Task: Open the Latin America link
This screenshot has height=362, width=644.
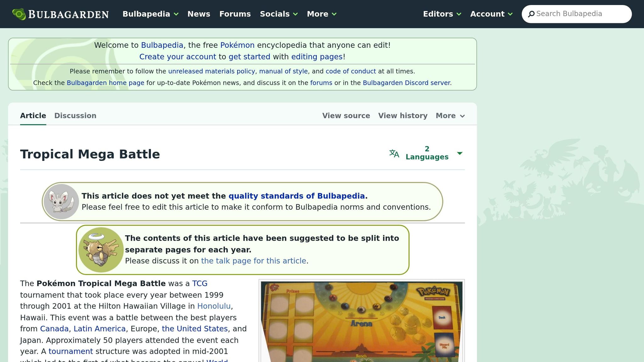Action: [100, 329]
